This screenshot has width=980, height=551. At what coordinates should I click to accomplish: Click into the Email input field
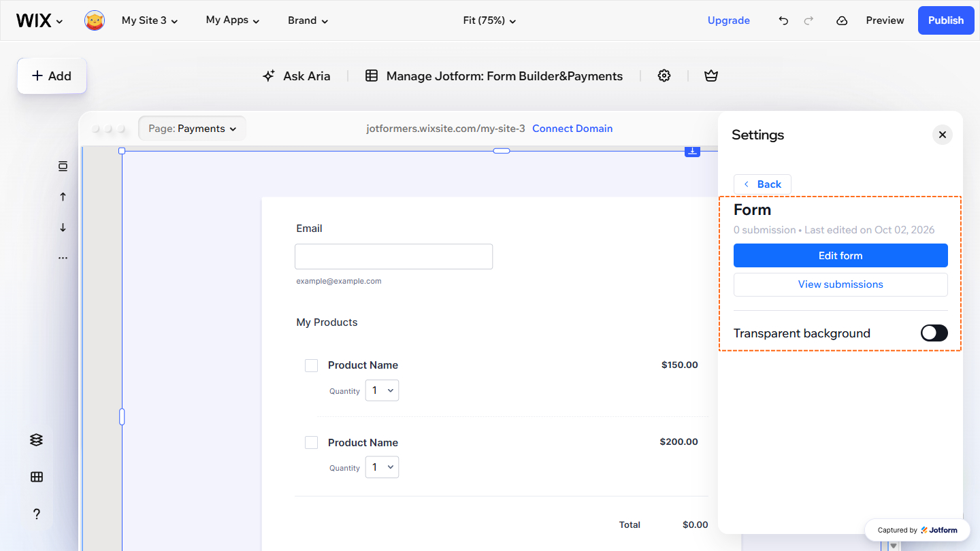393,256
